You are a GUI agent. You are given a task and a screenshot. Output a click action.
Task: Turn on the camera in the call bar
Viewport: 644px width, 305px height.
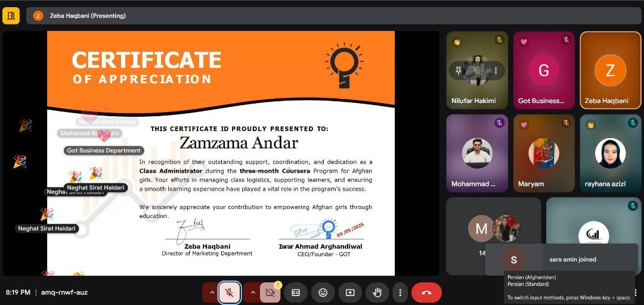pyautogui.click(x=270, y=292)
